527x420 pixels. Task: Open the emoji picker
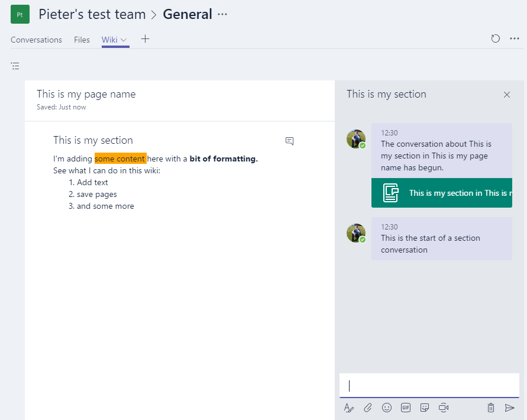386,408
